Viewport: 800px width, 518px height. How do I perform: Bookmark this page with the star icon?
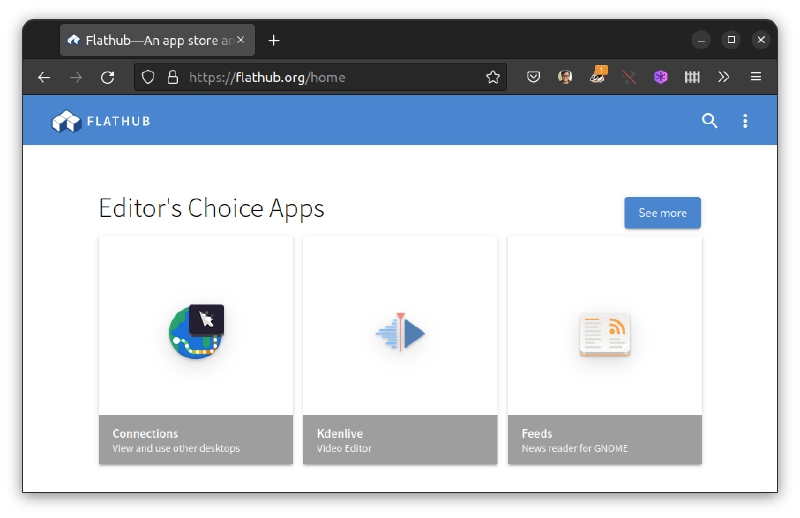(x=493, y=77)
